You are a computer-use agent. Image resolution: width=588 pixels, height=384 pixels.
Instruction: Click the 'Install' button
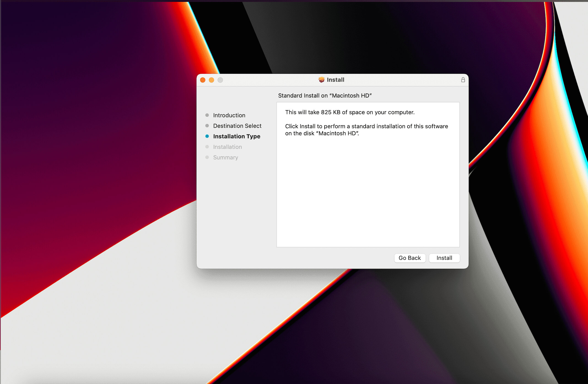(x=444, y=258)
